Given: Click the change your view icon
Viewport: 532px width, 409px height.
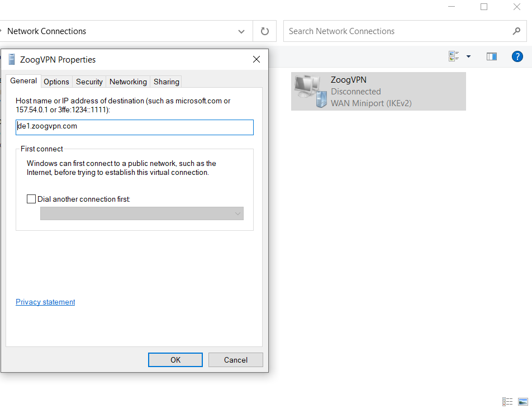Looking at the screenshot, I should pos(454,56).
